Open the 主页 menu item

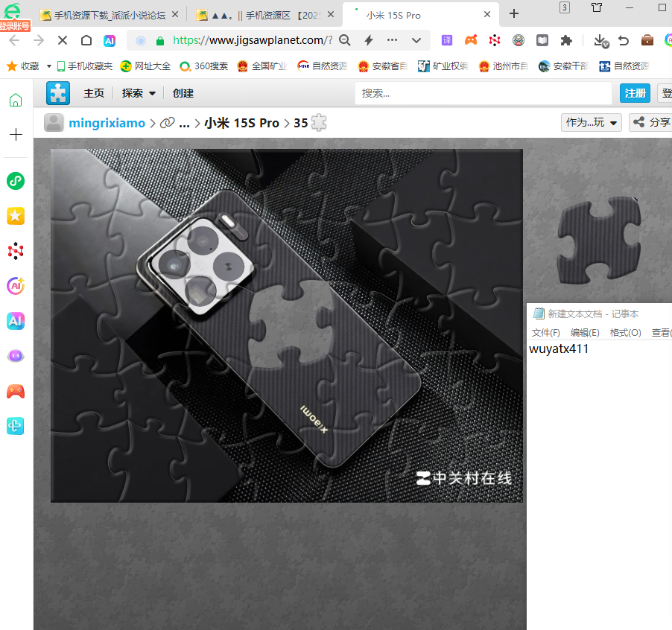94,93
